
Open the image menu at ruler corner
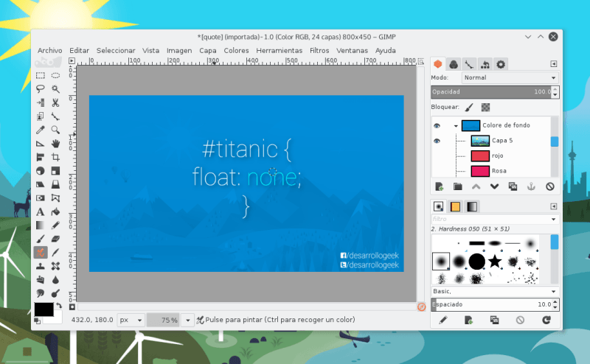[x=72, y=61]
